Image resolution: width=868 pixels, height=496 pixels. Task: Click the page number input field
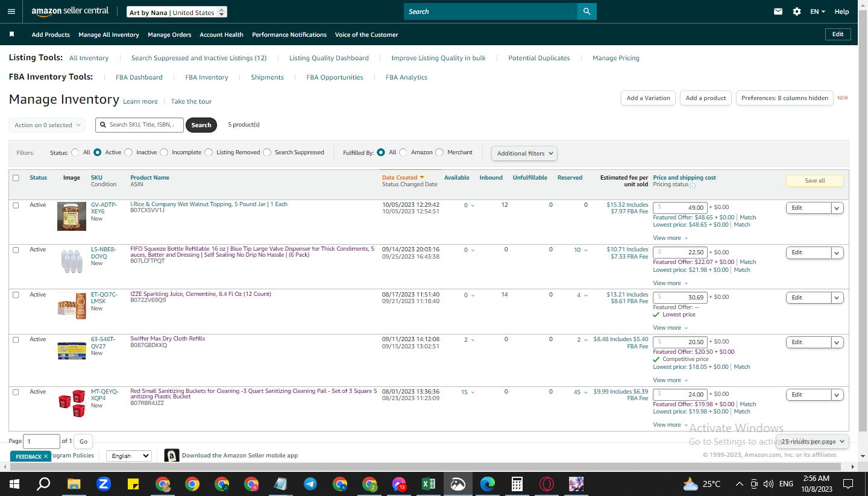tap(42, 441)
